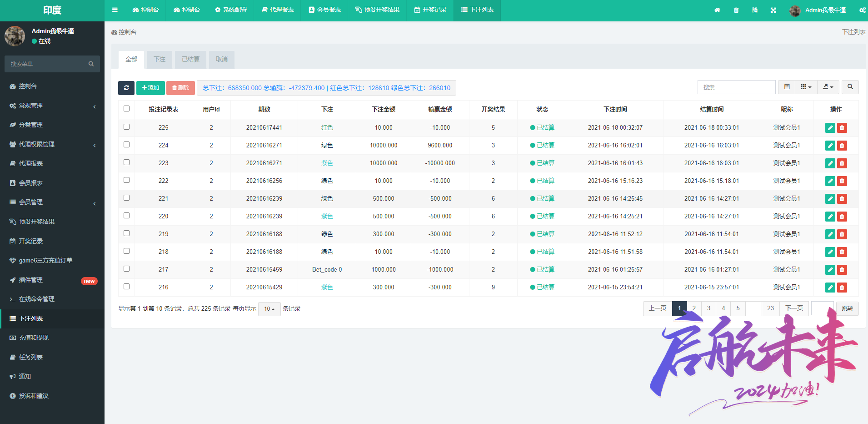Toggle table view icon button
Viewport: 868px width, 424px height.
pyautogui.click(x=787, y=87)
